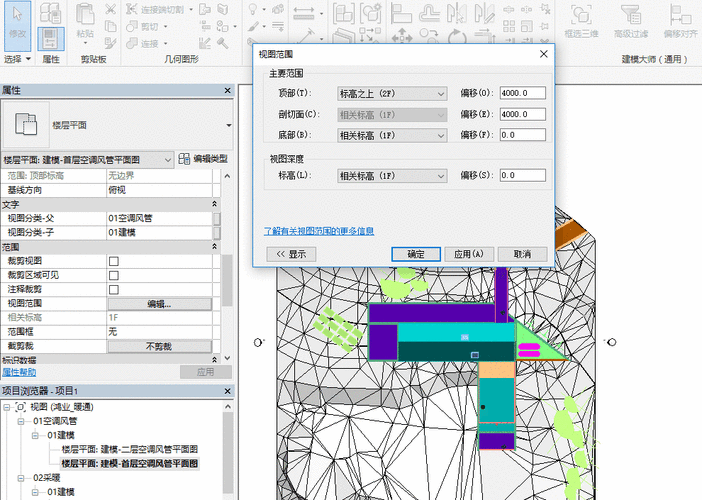Click the Copy to clipboard icon

110,26
